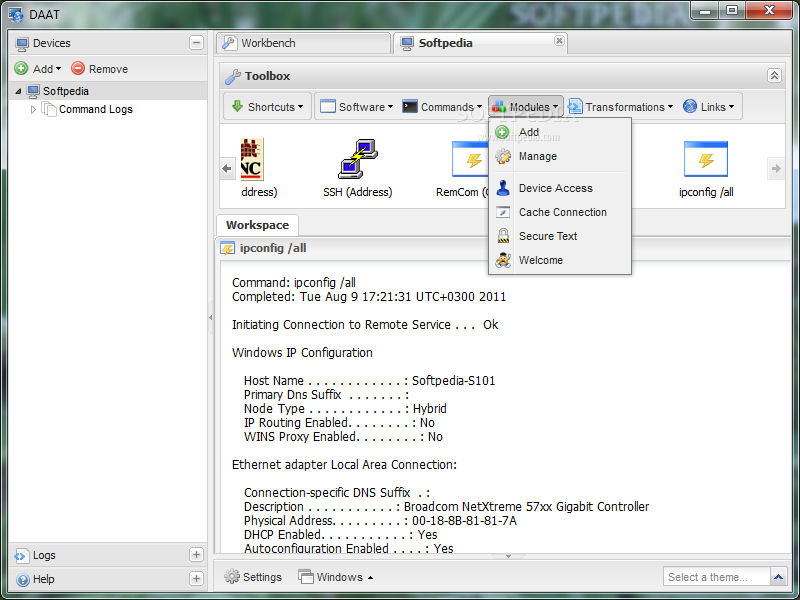Click the red Remove device icon
Viewport: 800px width, 600px height.
(78, 68)
